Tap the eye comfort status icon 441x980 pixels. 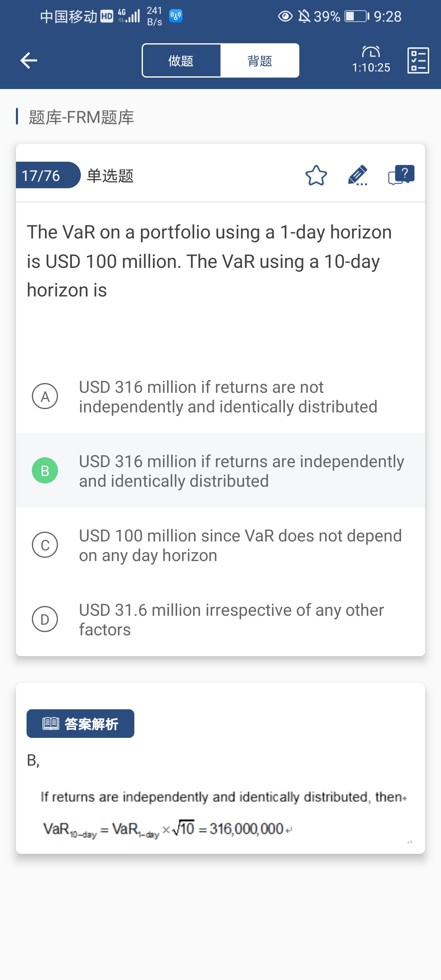pos(285,16)
